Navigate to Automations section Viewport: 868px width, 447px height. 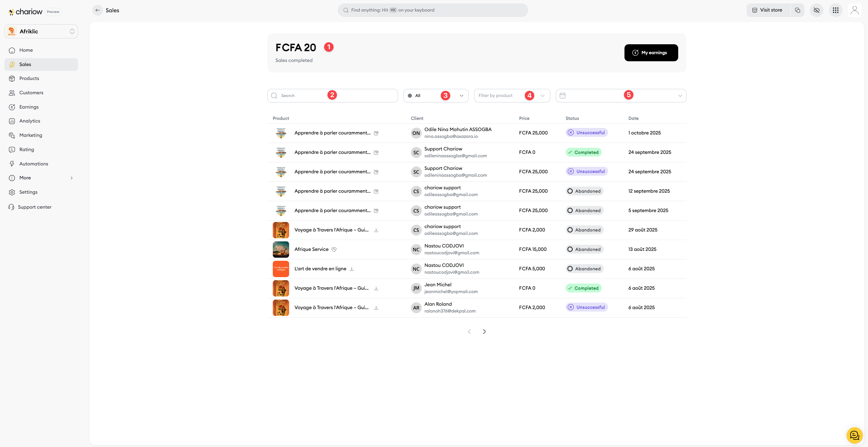pyautogui.click(x=34, y=164)
